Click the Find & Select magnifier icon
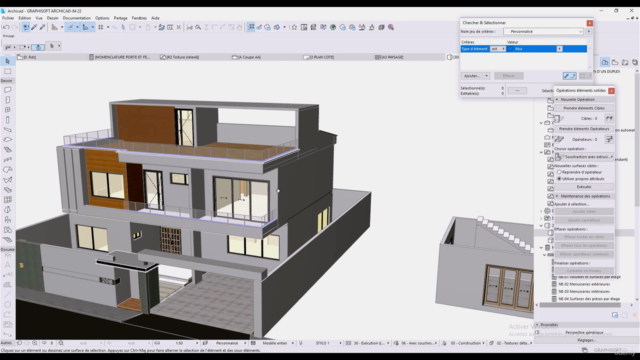Image resolution: width=640 pixels, height=360 pixels. [198, 27]
